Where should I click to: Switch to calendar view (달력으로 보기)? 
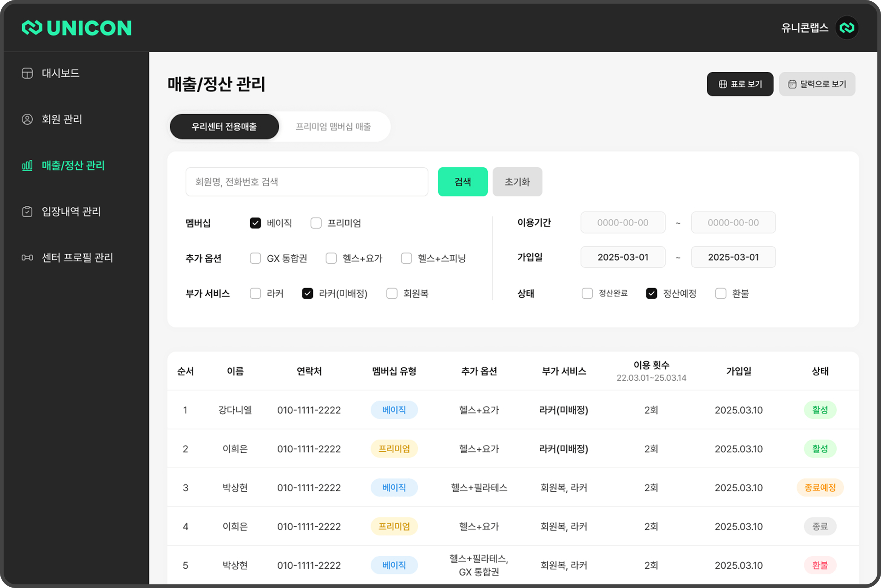pyautogui.click(x=816, y=84)
